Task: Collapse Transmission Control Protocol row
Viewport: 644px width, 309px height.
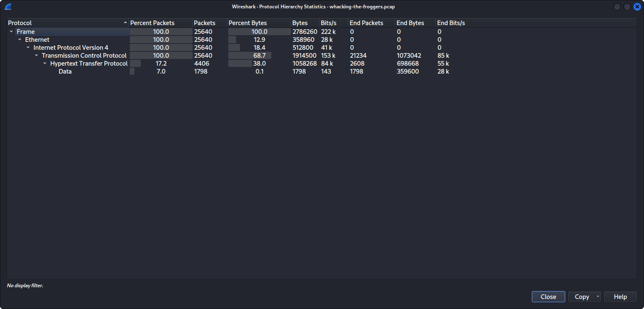Action: (36, 56)
